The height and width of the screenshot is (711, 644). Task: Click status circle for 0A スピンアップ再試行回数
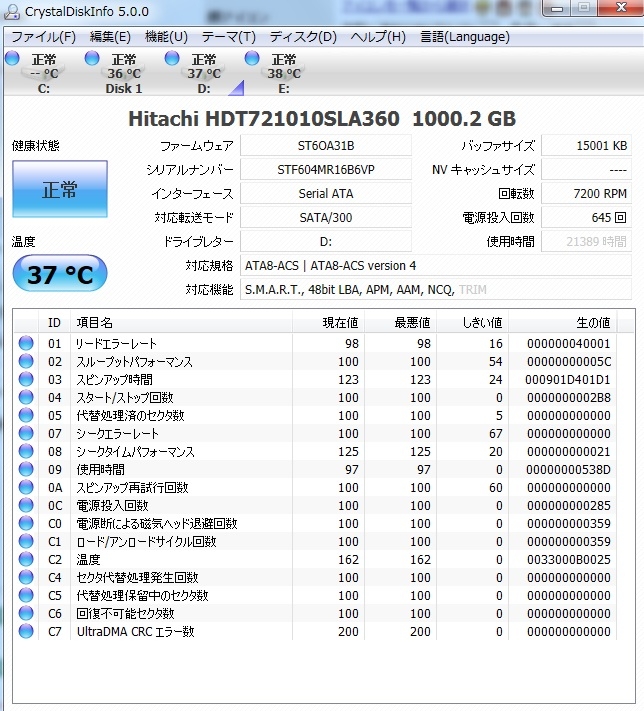(x=26, y=487)
